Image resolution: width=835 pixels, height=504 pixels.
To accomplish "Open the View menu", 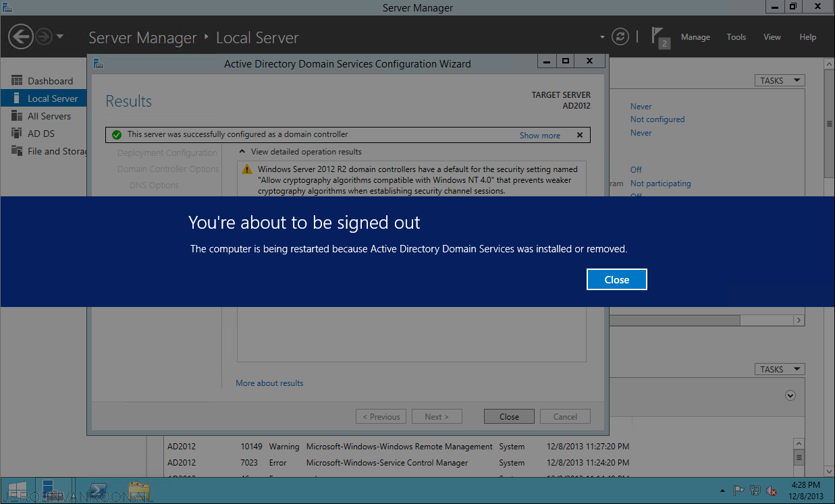I will [x=772, y=37].
